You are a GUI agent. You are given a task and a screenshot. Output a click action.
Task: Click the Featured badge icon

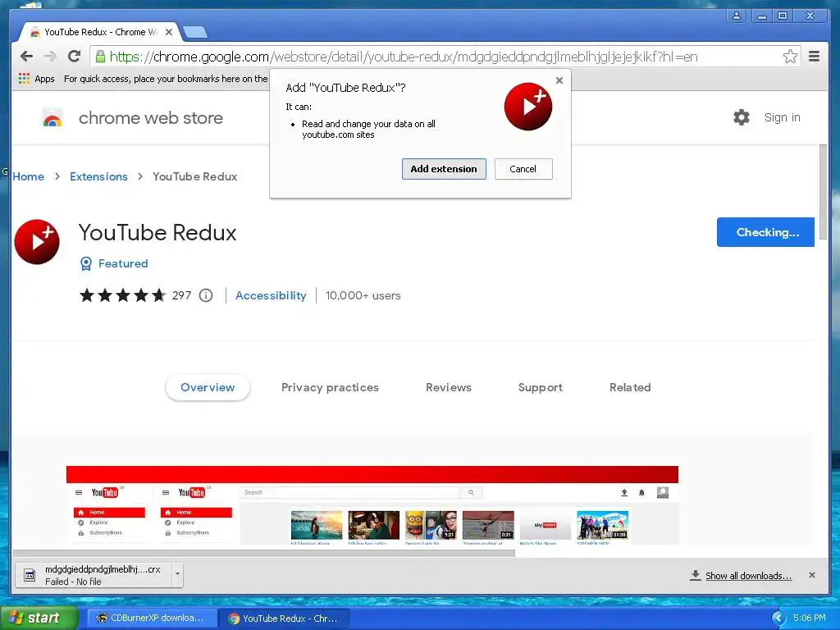click(x=85, y=263)
